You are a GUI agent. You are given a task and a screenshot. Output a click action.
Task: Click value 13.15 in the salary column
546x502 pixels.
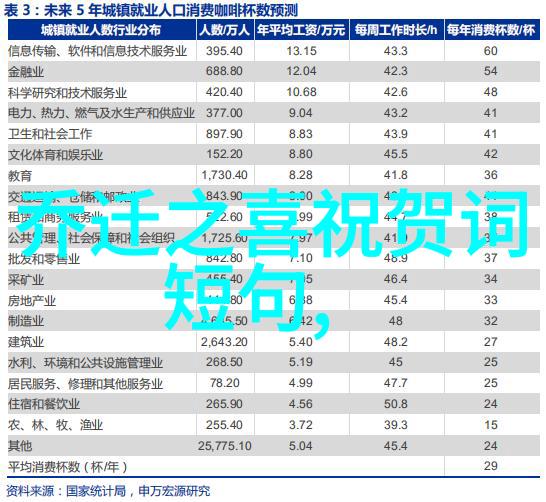[301, 51]
